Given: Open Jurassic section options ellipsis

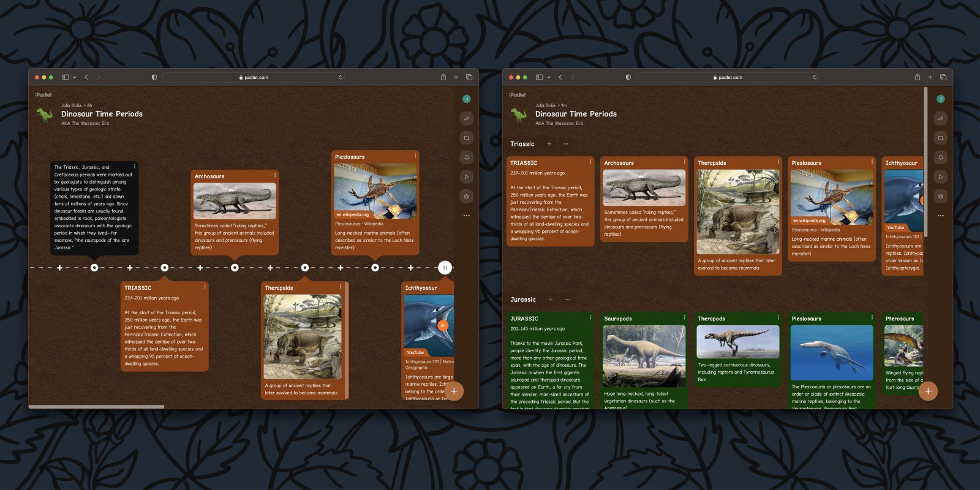Looking at the screenshot, I should click(567, 300).
